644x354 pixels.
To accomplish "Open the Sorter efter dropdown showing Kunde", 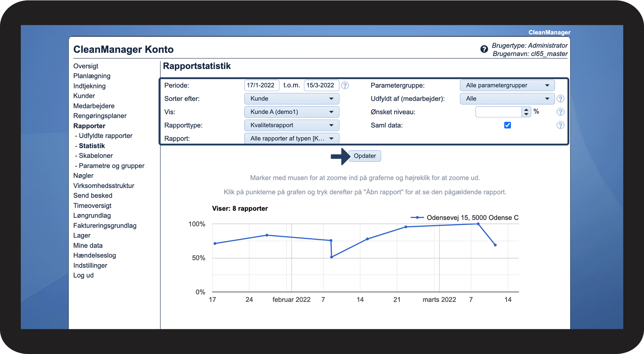I will [x=292, y=99].
